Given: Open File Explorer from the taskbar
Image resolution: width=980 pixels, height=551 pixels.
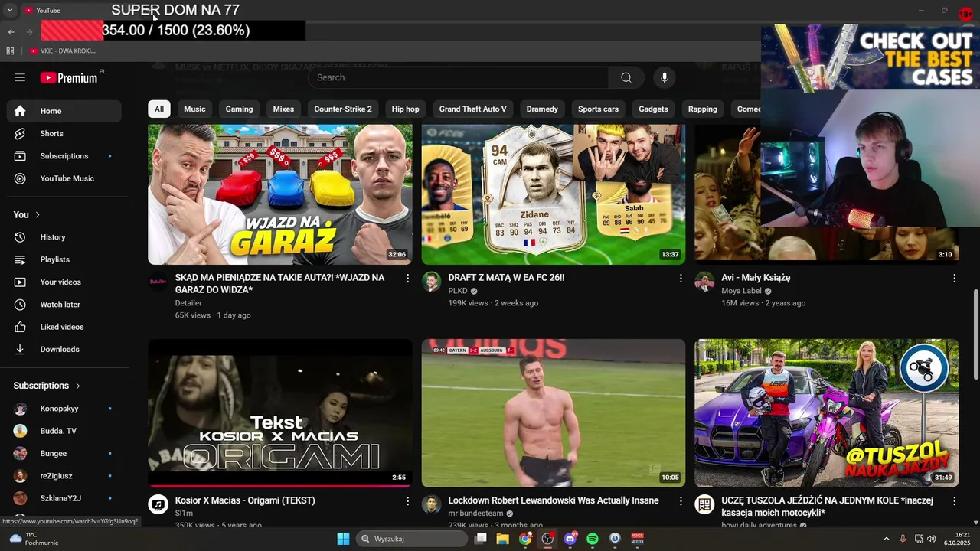Looking at the screenshot, I should click(x=503, y=539).
